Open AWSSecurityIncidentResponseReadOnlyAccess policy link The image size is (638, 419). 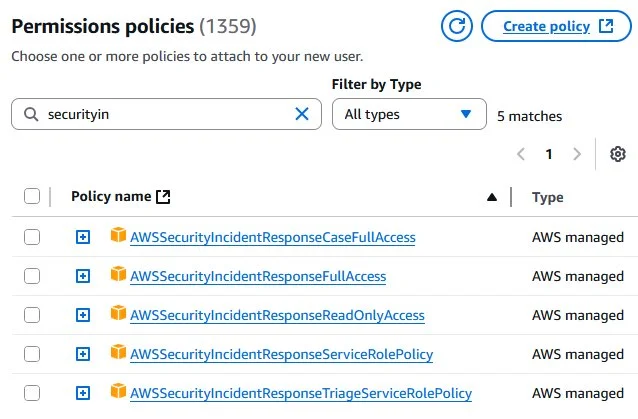277,315
